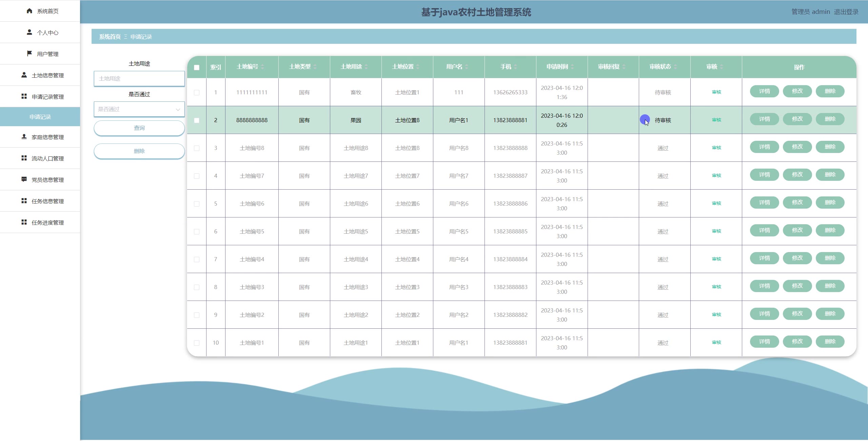Viewport: 868px width, 441px height.
Task: Click the grid icon beside 任务进度管理
Action: click(x=24, y=222)
